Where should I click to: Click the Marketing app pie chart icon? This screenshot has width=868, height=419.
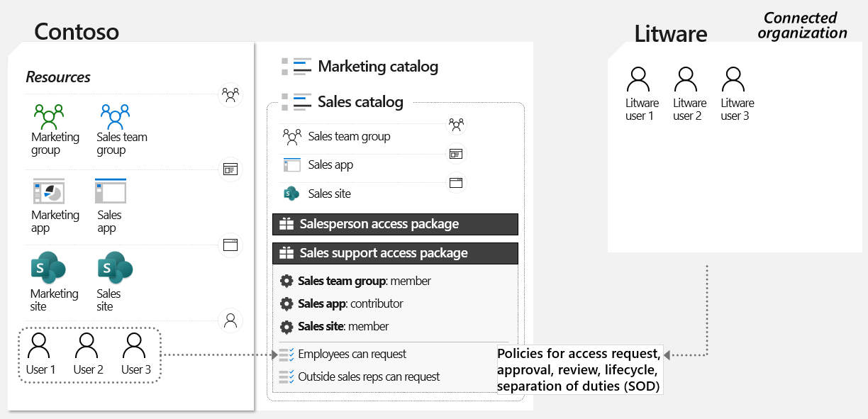[x=48, y=192]
